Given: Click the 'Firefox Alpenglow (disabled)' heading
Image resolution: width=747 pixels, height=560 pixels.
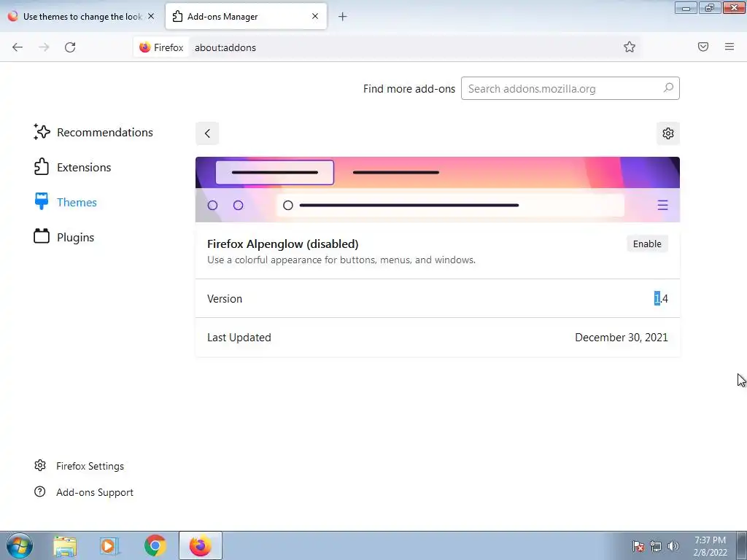Looking at the screenshot, I should (282, 244).
